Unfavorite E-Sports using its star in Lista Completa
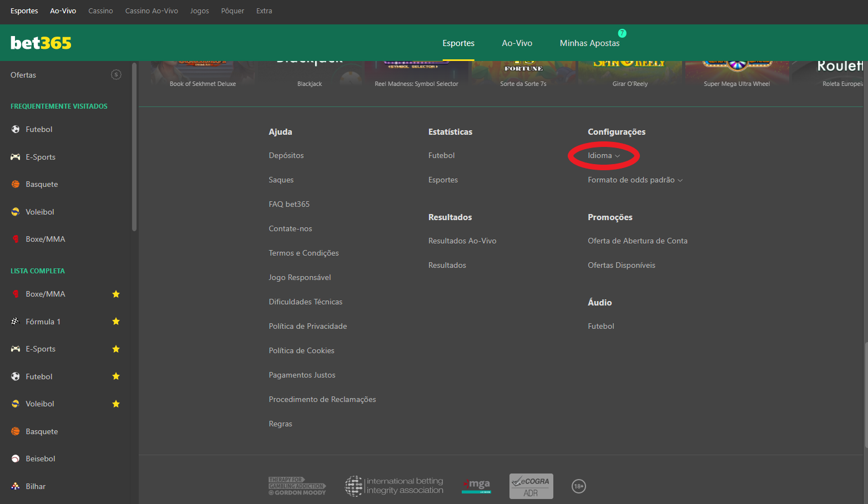The image size is (868, 504). pos(116,349)
